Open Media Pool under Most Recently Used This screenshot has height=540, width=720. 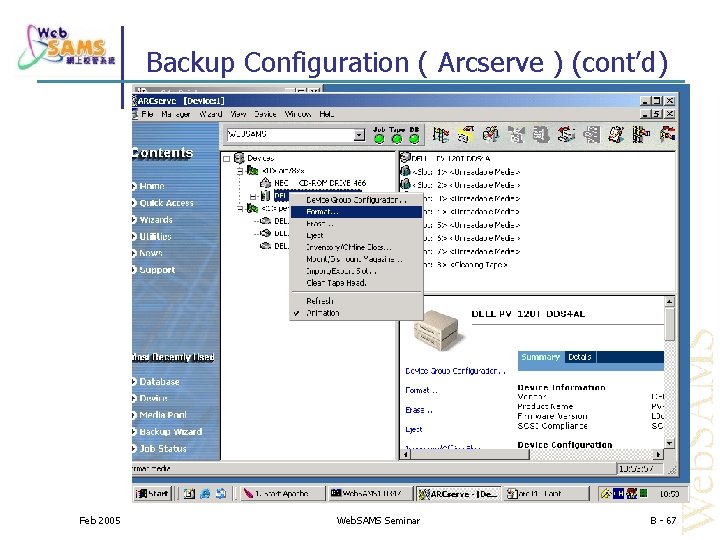click(x=163, y=415)
